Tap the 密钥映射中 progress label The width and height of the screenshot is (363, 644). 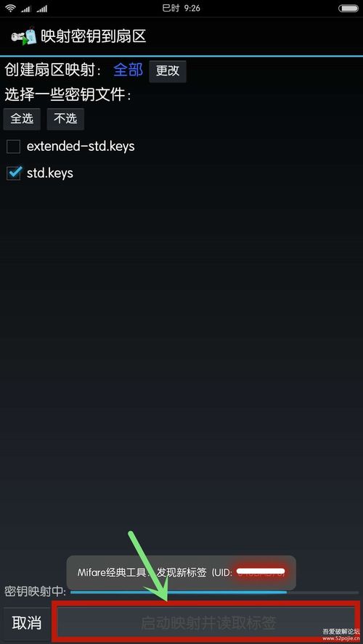(35, 592)
